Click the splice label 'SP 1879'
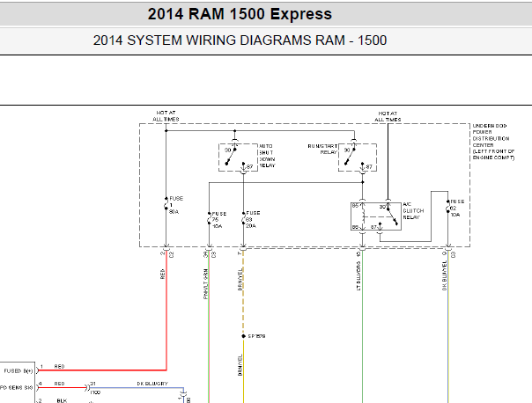The height and width of the screenshot is (403, 532). pyautogui.click(x=256, y=336)
